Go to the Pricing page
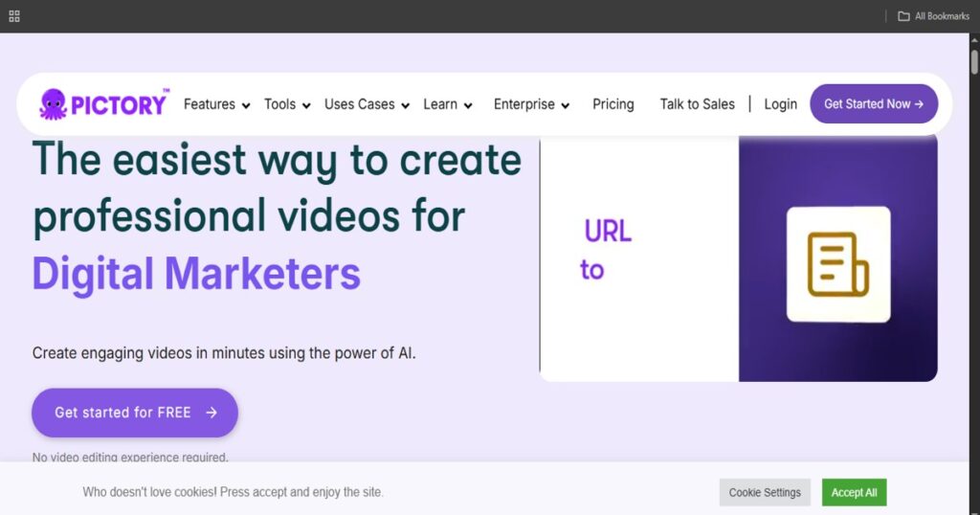This screenshot has width=980, height=515. coord(613,104)
